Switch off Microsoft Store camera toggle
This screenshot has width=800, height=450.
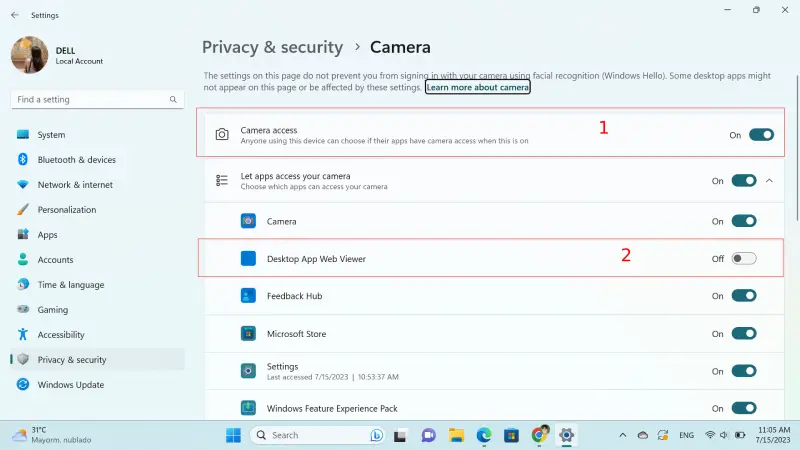click(744, 334)
